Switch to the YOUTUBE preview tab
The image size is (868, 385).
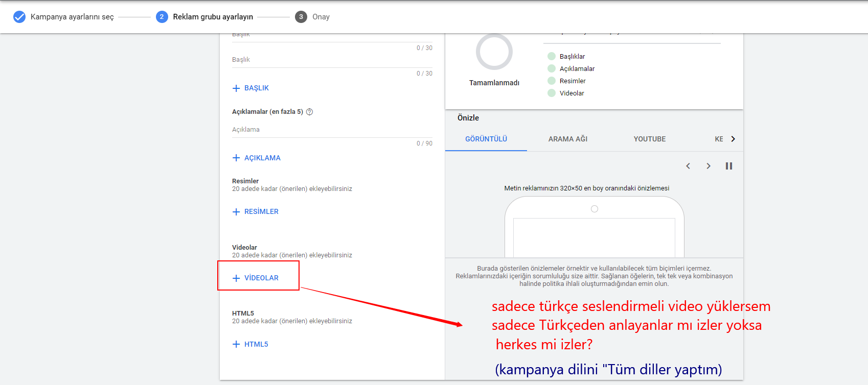(x=650, y=139)
